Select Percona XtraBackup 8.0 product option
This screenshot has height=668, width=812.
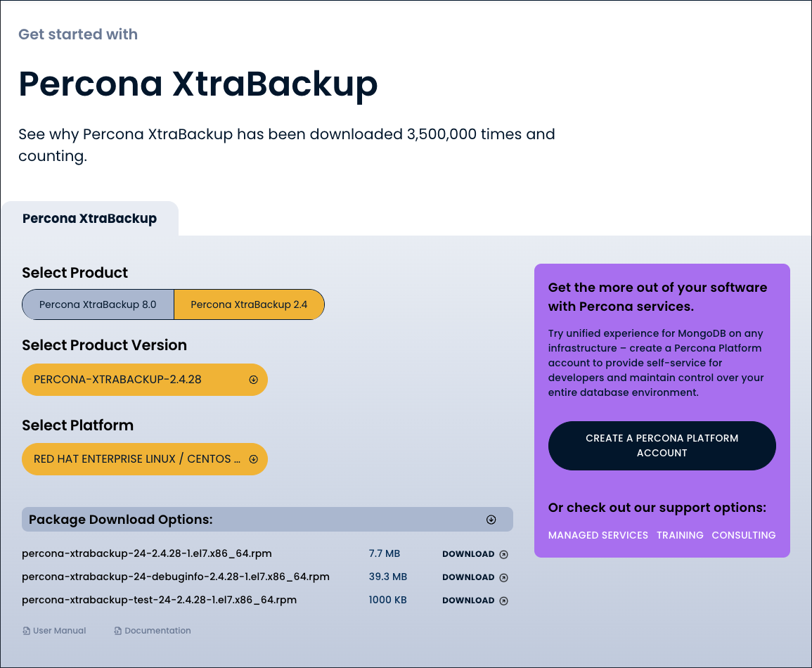pyautogui.click(x=98, y=304)
